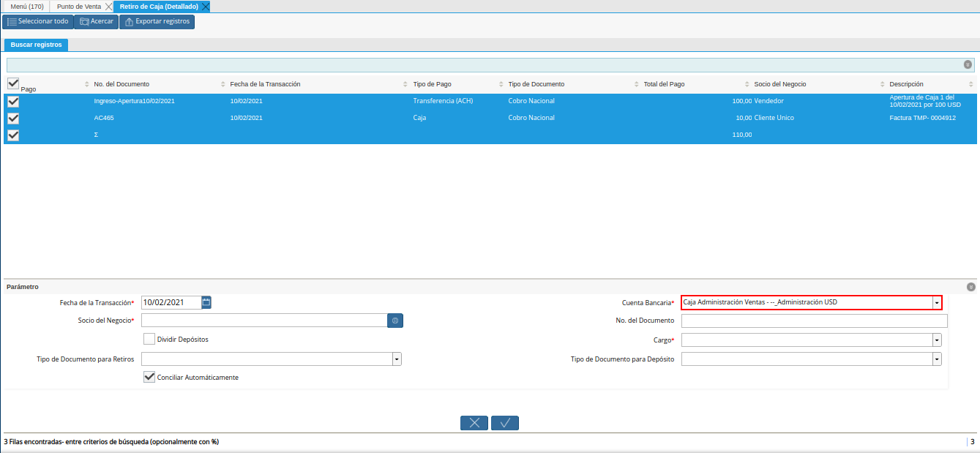
Task: Click the Exportar registros button
Action: [x=157, y=22]
